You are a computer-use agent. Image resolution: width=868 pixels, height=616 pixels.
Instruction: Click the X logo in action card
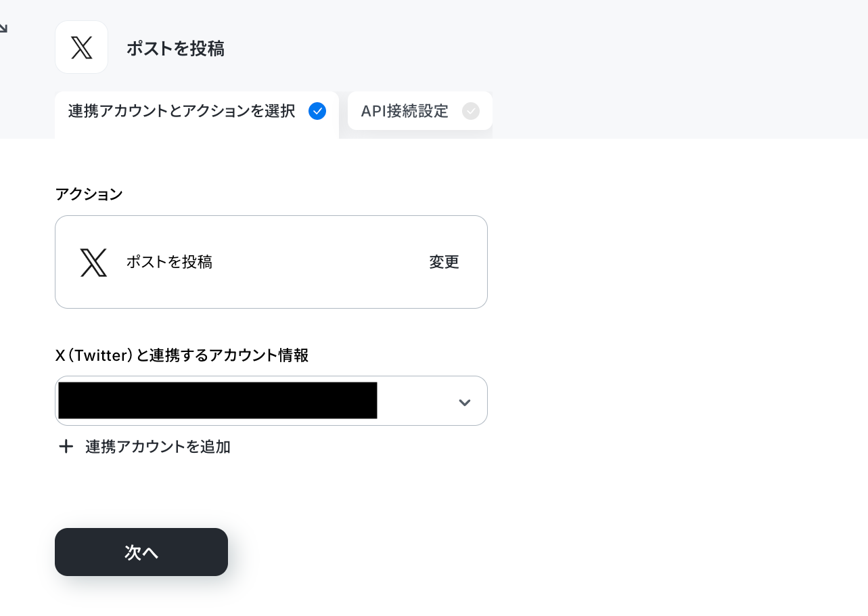click(93, 262)
